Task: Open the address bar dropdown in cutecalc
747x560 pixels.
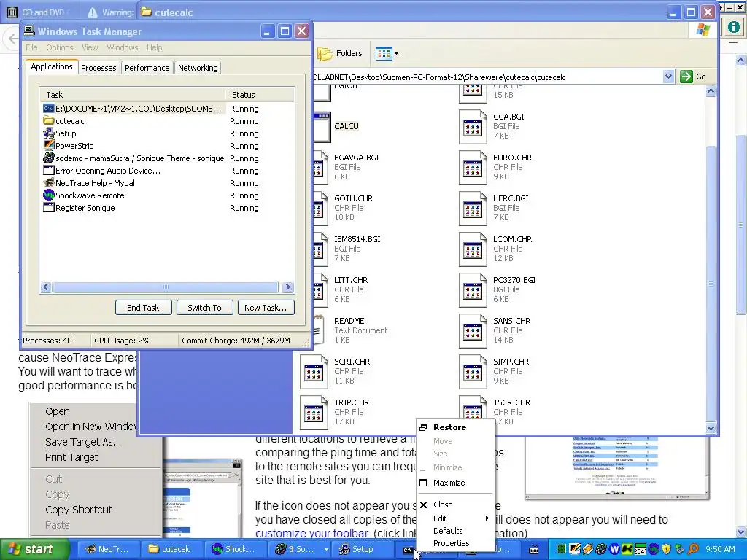Action: (668, 77)
